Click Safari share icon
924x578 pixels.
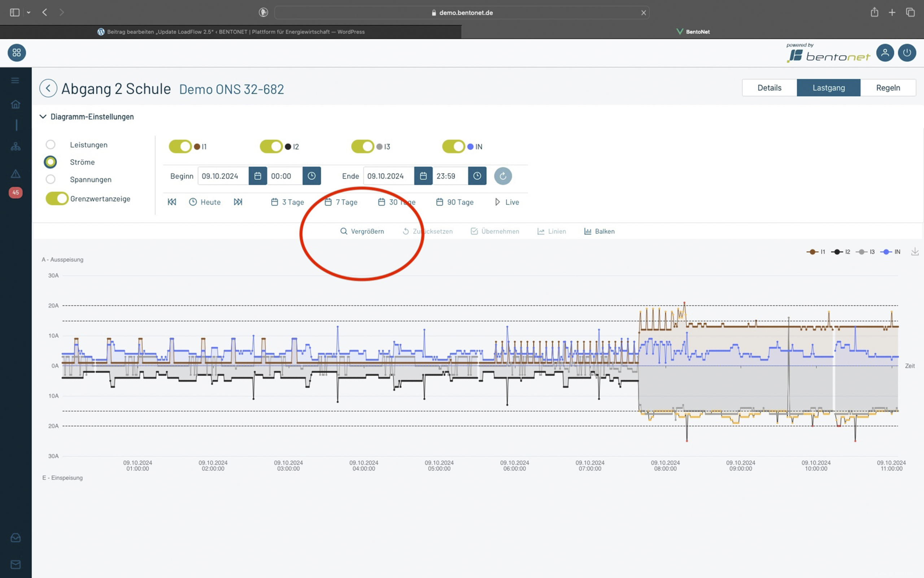(x=874, y=13)
